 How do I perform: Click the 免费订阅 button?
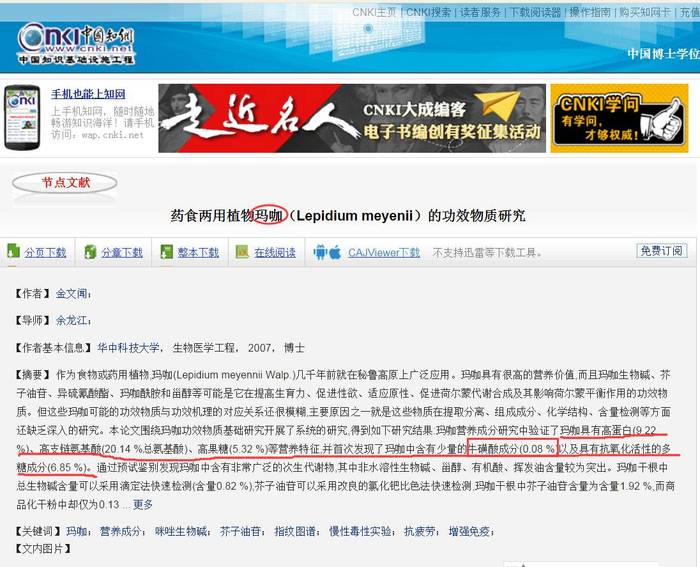coord(662,250)
